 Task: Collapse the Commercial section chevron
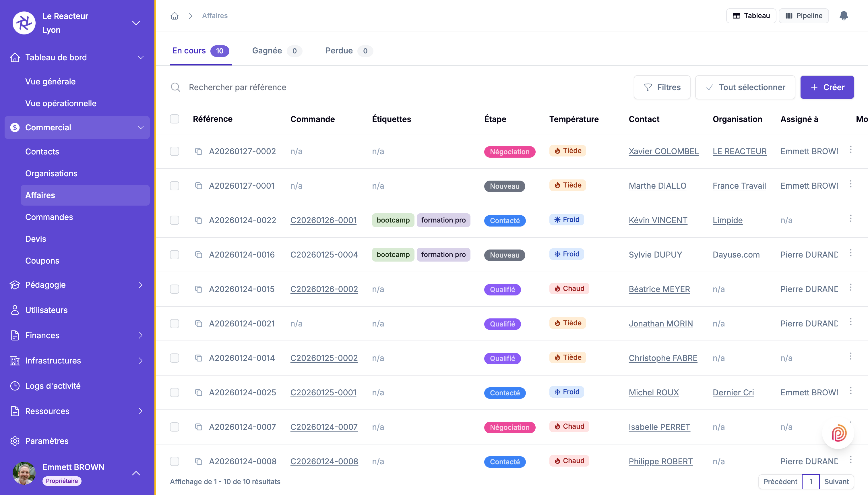(x=140, y=127)
